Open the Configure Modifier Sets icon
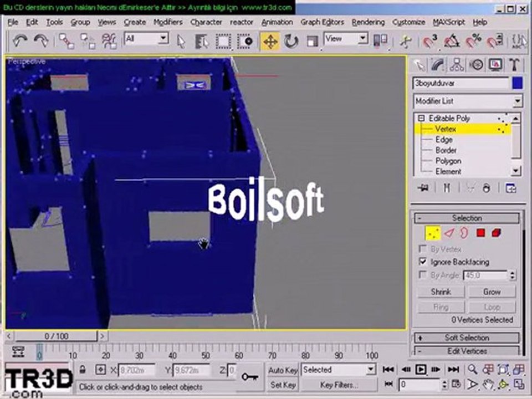Viewport: 532px width, 399px height. 511,188
